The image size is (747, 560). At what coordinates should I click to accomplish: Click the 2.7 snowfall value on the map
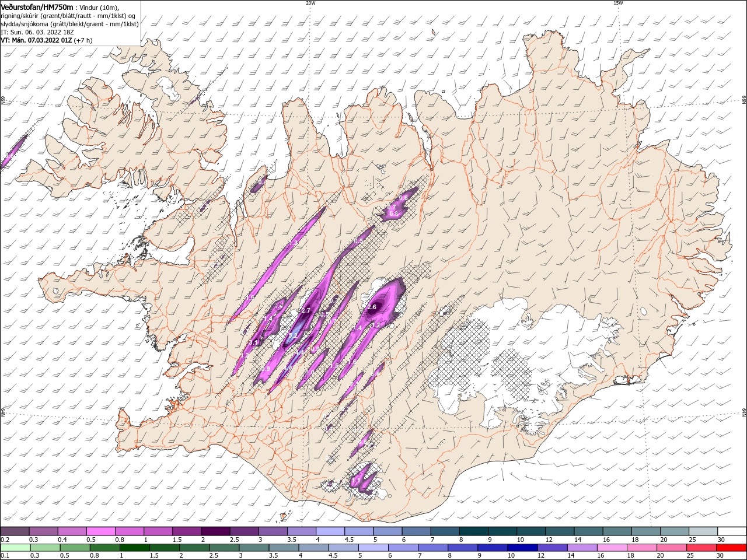[x=305, y=311]
